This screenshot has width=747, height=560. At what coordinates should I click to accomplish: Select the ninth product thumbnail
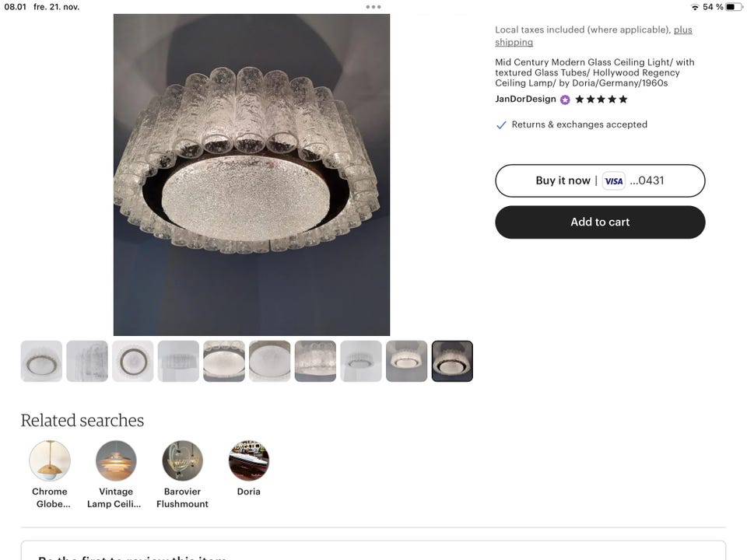(x=407, y=361)
